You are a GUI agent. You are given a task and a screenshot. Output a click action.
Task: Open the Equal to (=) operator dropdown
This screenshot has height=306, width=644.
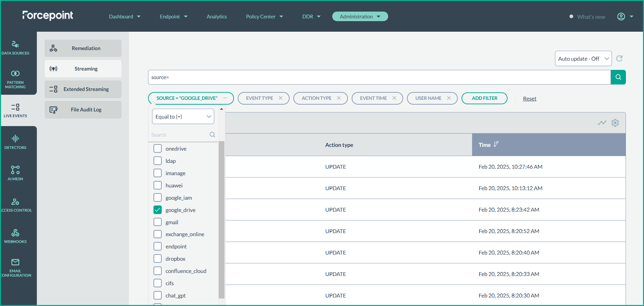(183, 117)
